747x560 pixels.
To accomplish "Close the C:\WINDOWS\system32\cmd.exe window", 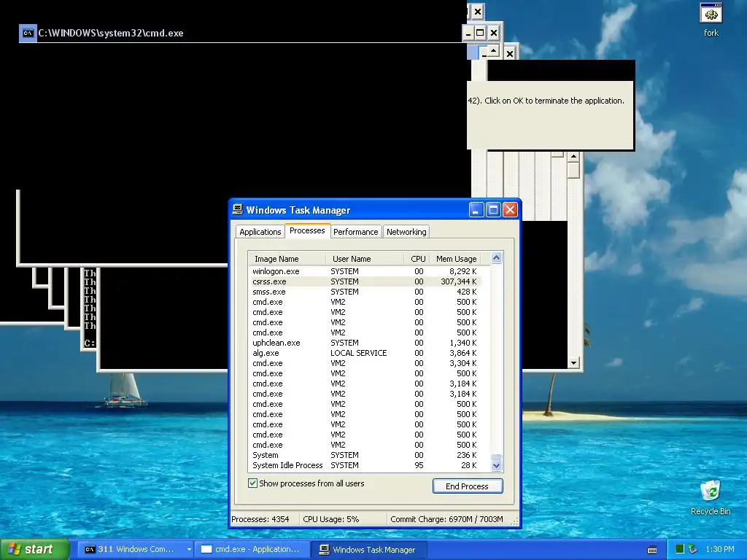I will (x=494, y=33).
